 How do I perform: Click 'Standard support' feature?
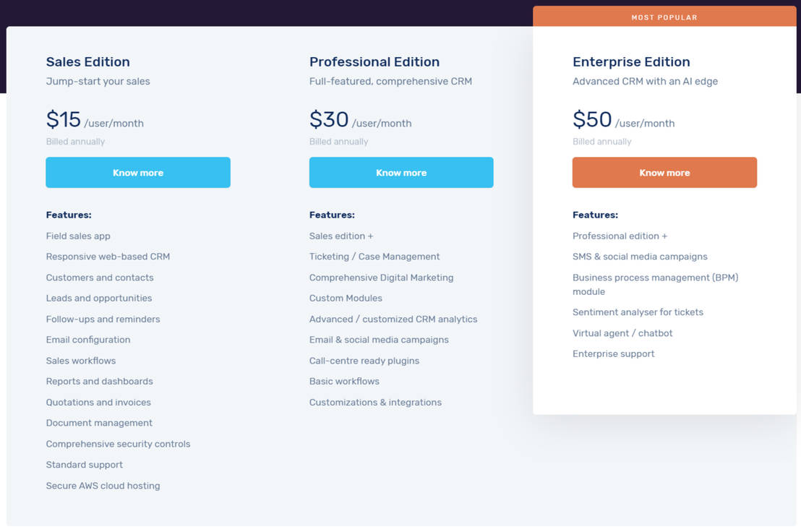point(85,465)
